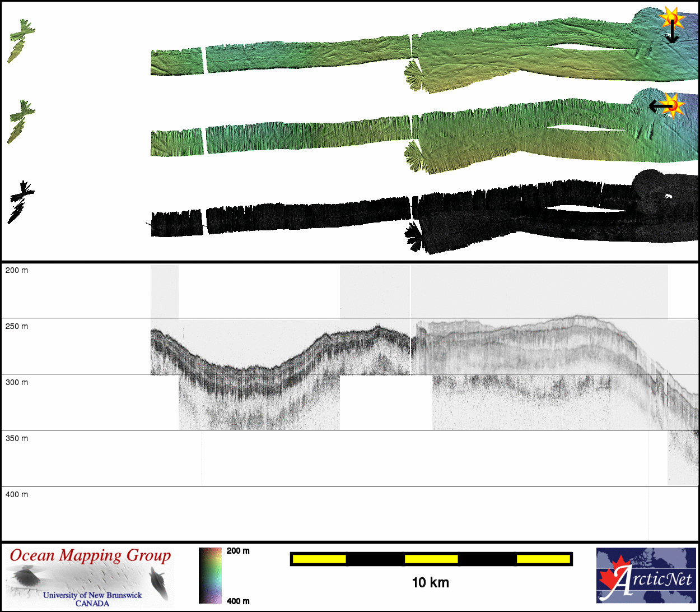Click the sun icon with leftward arrow
Image resolution: width=700 pixels, height=612 pixels.
pyautogui.click(x=673, y=105)
